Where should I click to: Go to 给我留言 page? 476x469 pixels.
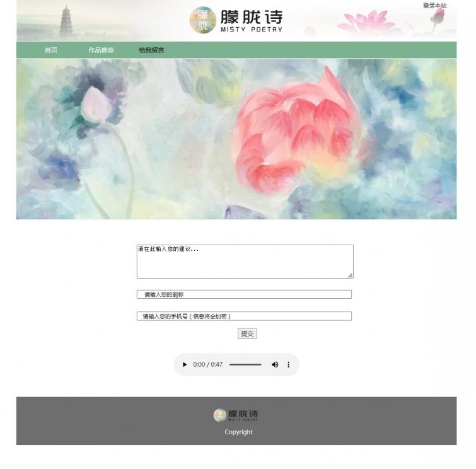151,50
